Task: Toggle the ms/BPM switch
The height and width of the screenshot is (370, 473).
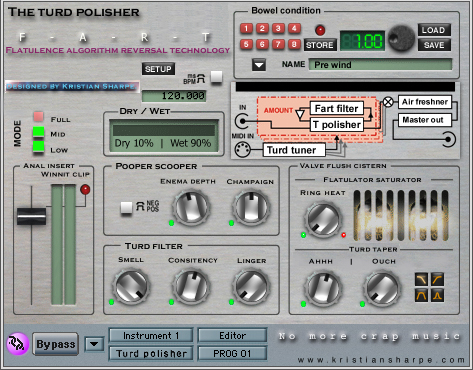Action: 216,77
